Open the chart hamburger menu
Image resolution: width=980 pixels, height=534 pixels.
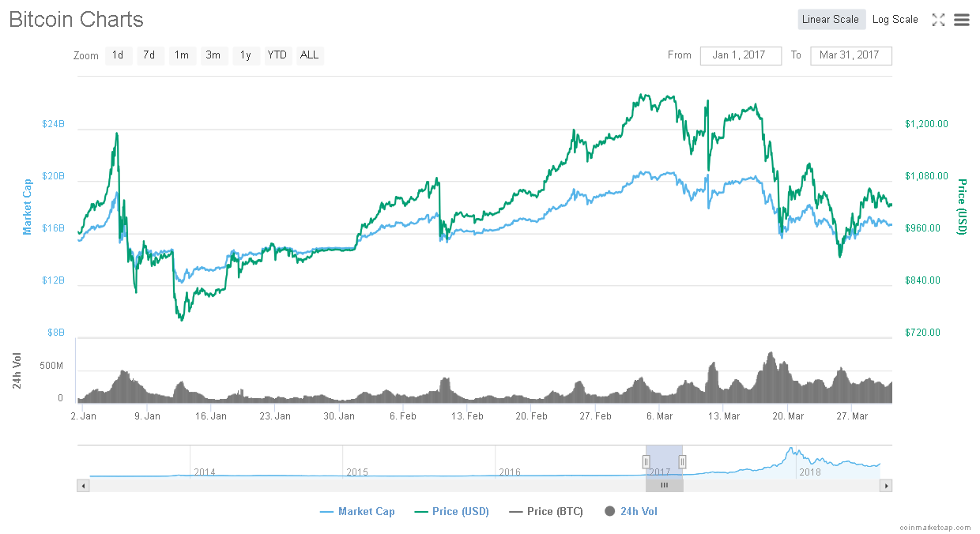961,20
